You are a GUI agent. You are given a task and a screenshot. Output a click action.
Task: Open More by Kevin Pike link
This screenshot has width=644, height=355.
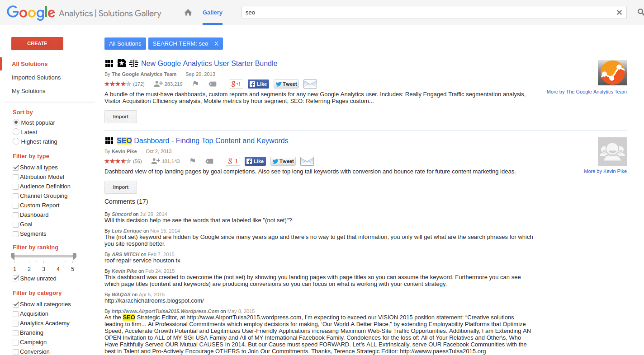(605, 171)
